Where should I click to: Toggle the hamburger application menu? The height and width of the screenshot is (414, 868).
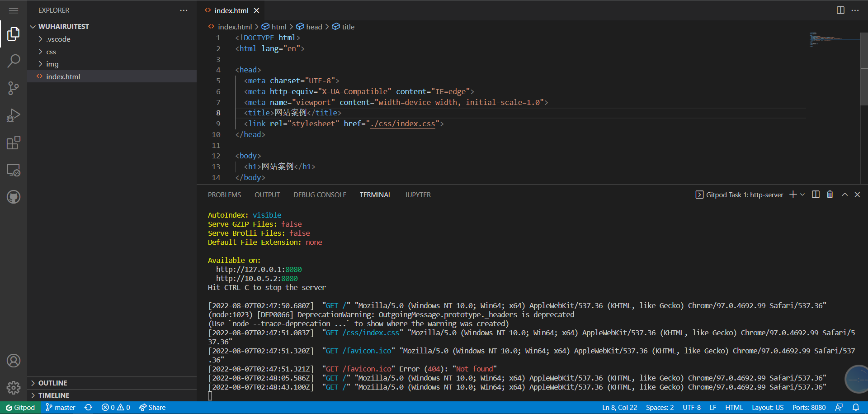click(14, 10)
